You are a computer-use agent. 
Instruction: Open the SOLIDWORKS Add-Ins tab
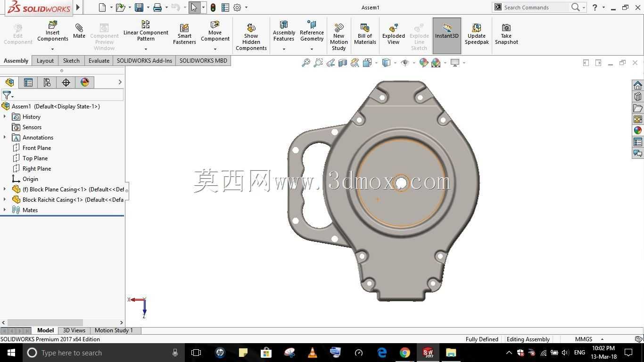click(x=144, y=61)
